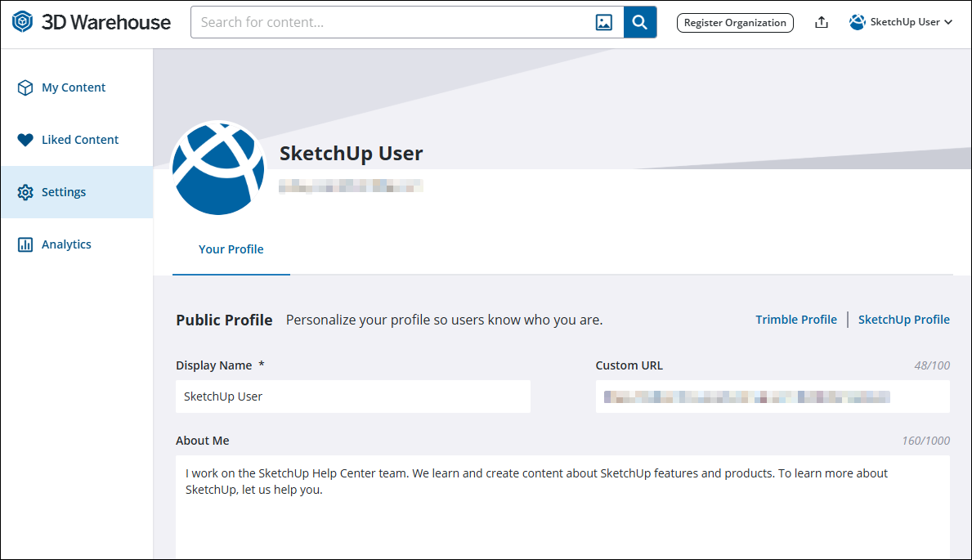Click the Custom URL label
The image size is (972, 560).
pos(629,365)
